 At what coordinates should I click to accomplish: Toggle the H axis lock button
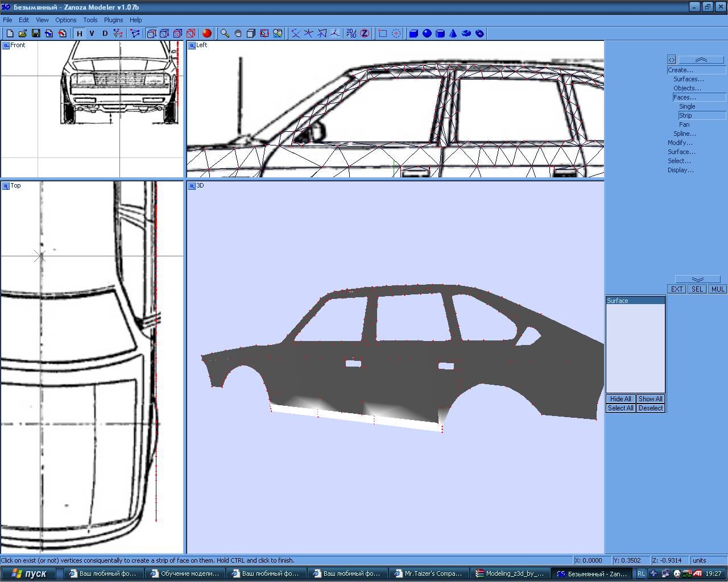tap(80, 34)
